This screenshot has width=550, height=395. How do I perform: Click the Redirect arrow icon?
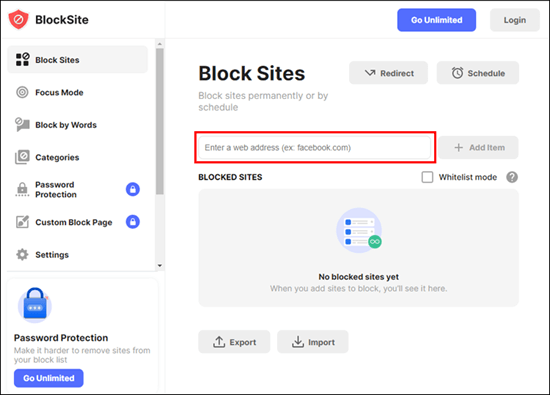pos(370,73)
